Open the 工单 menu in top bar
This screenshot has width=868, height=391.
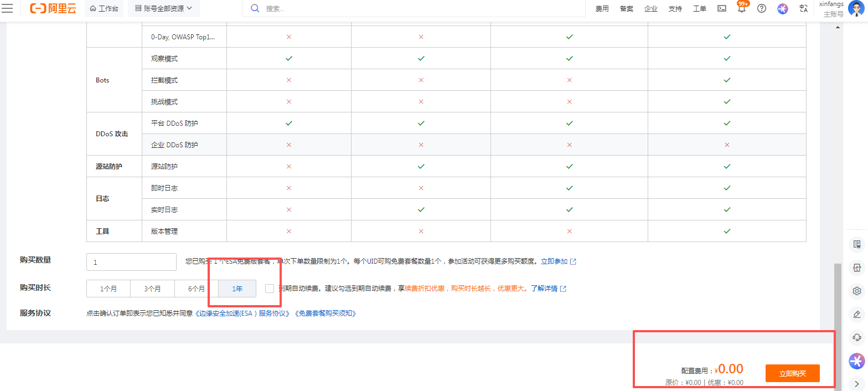700,9
